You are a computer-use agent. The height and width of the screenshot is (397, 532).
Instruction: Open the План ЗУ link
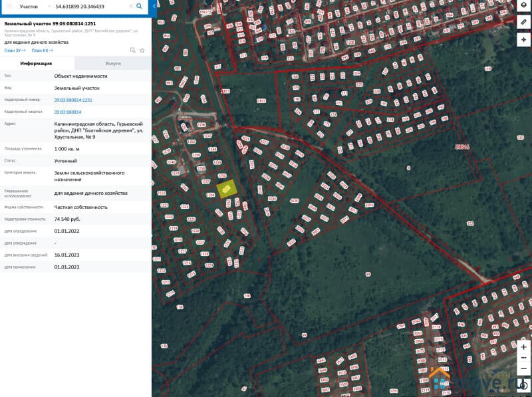coord(15,50)
